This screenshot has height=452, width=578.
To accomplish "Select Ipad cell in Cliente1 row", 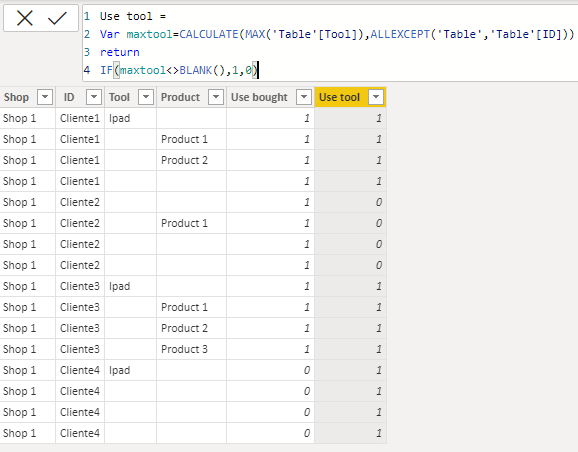I will (x=130, y=118).
